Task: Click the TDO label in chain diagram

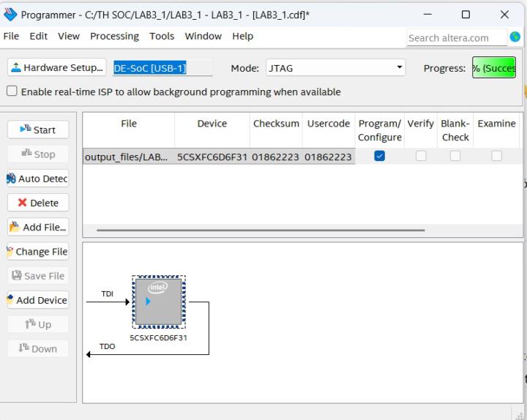Action: coord(107,346)
